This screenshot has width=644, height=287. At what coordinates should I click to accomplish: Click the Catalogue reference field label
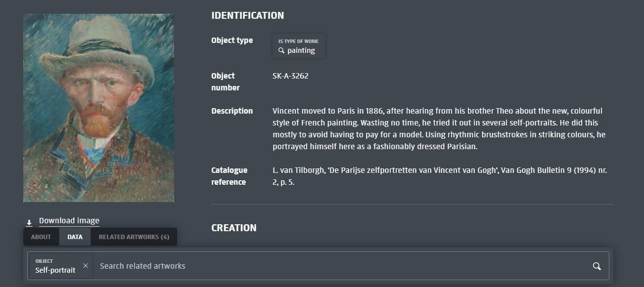(x=229, y=176)
